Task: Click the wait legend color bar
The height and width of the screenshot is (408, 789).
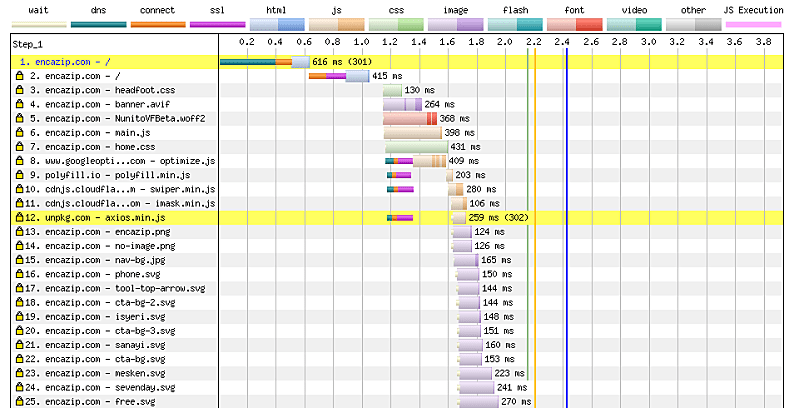Action: pos(39,25)
